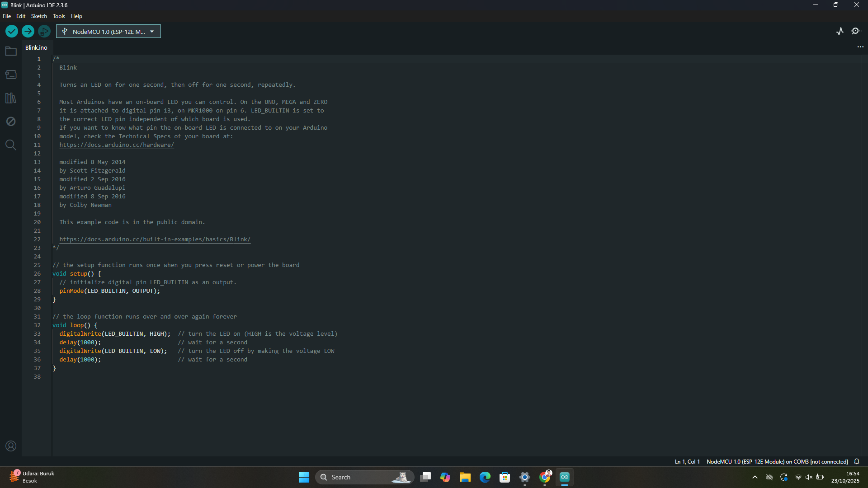The height and width of the screenshot is (488, 868).
Task: Click line number 26 in the gutter
Action: click(x=37, y=274)
